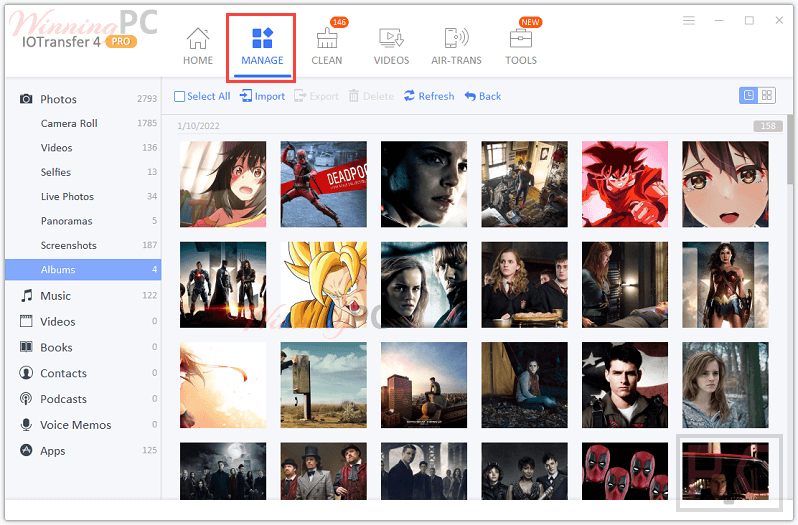Click the Voice Memos label
Screen dimensions: 798x525
[x=76, y=425]
